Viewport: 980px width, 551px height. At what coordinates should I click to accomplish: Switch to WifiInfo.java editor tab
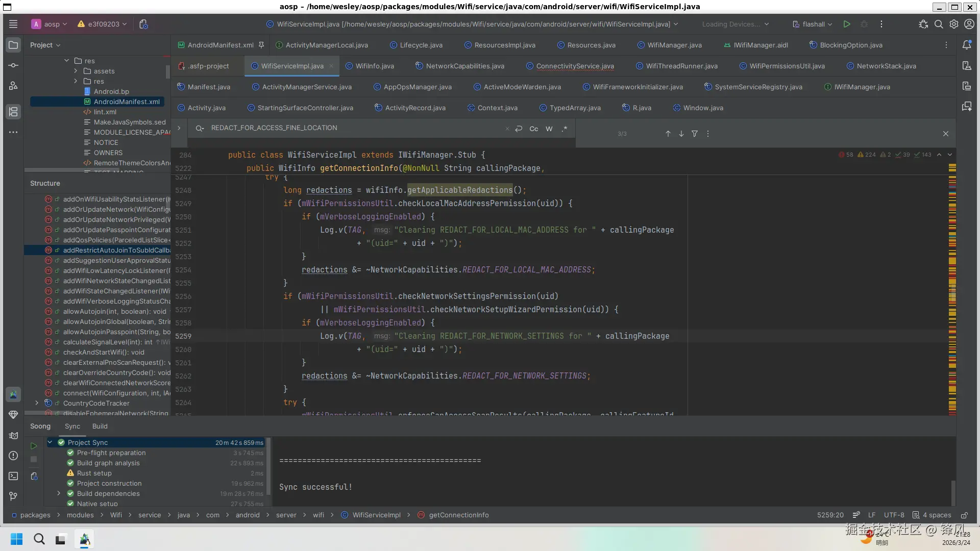(x=374, y=66)
